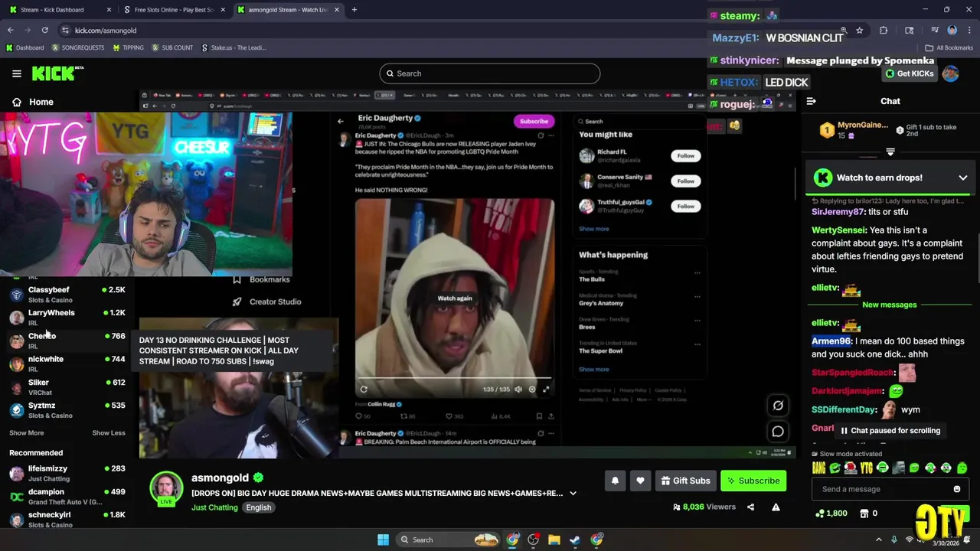980x551 pixels.
Task: Click the Send a message chat box
Action: (x=890, y=489)
